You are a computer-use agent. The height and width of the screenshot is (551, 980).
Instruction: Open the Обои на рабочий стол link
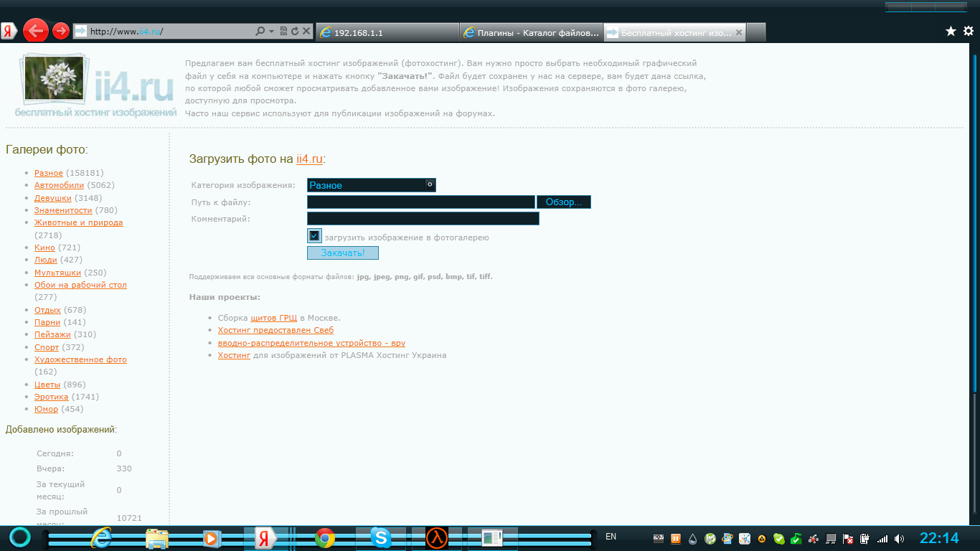pos(80,285)
